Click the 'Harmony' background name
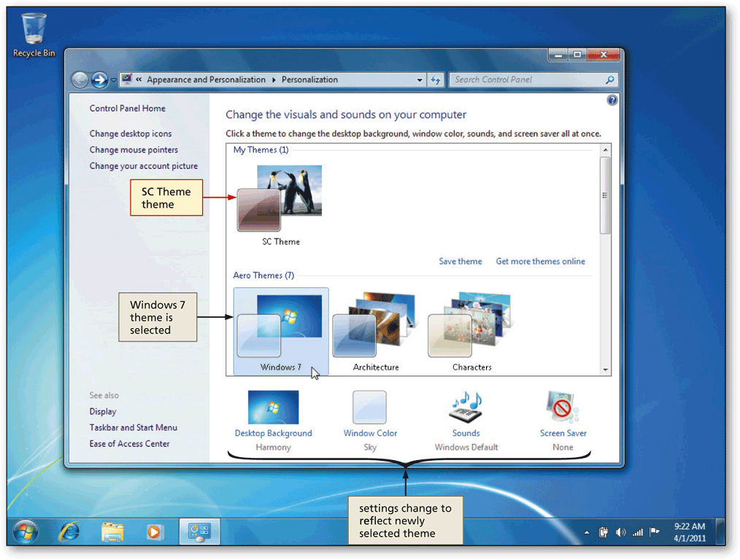 273,447
